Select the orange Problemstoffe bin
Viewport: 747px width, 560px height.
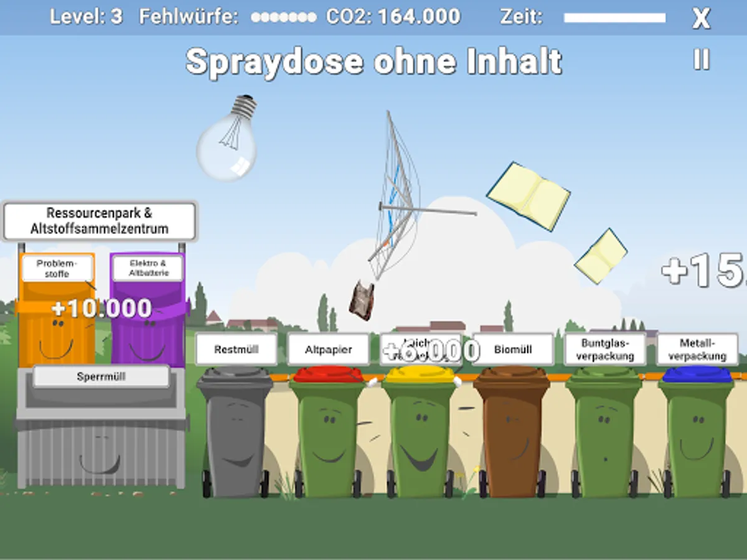click(x=57, y=310)
